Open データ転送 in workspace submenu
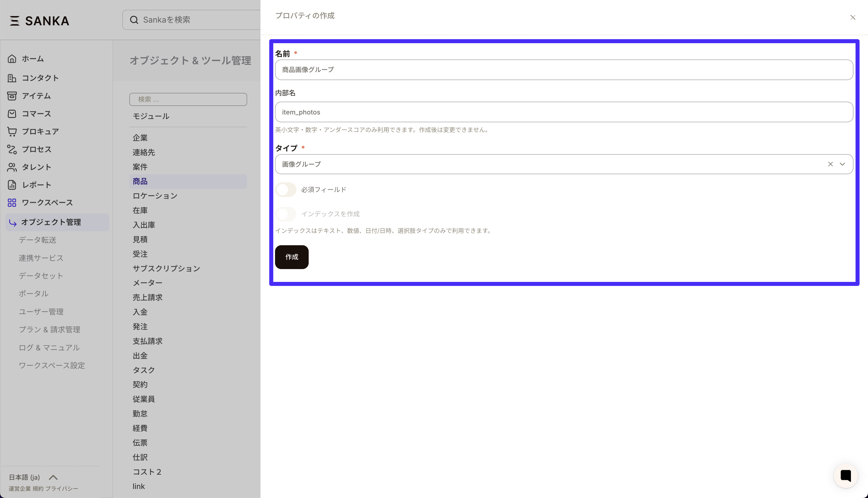The width and height of the screenshot is (868, 498). [x=38, y=240]
